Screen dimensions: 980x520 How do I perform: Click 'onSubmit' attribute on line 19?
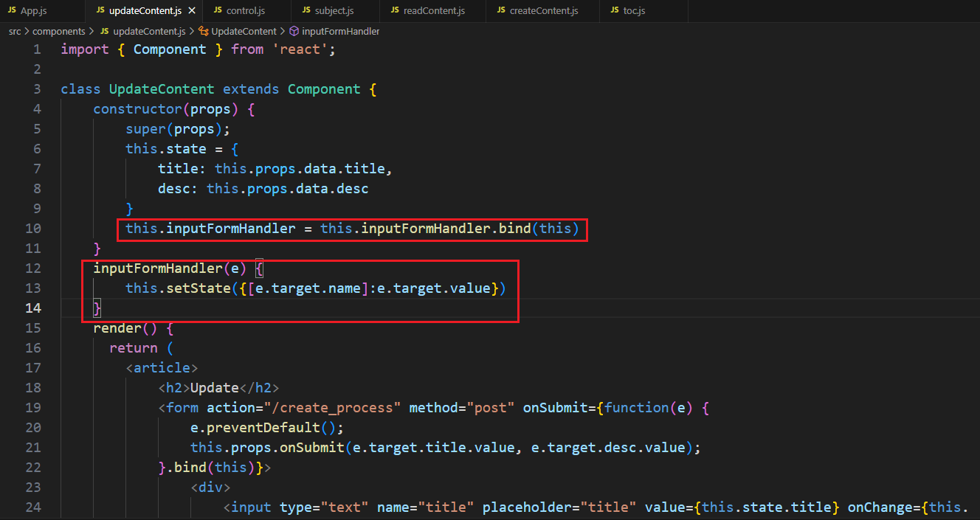556,408
